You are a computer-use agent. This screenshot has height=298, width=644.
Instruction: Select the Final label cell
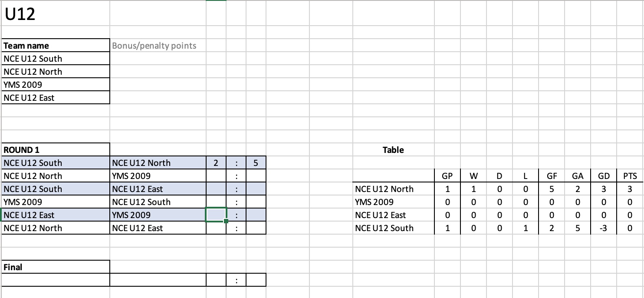coord(56,267)
